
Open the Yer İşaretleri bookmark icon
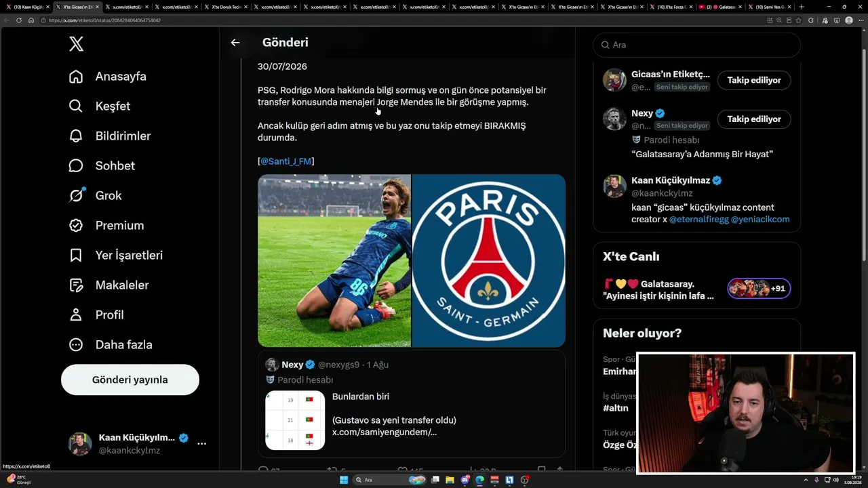point(76,256)
